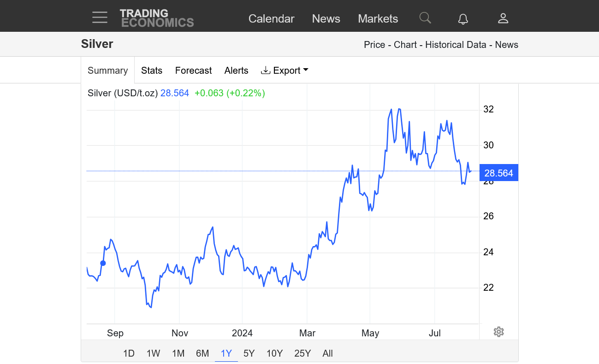Viewport: 599px width, 364px height.
Task: Show All historical chart data
Action: 328,353
